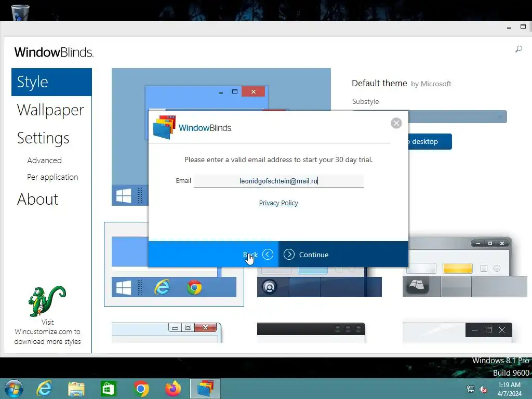Switch to the Wallpaper section
The height and width of the screenshot is (399, 532).
(50, 110)
